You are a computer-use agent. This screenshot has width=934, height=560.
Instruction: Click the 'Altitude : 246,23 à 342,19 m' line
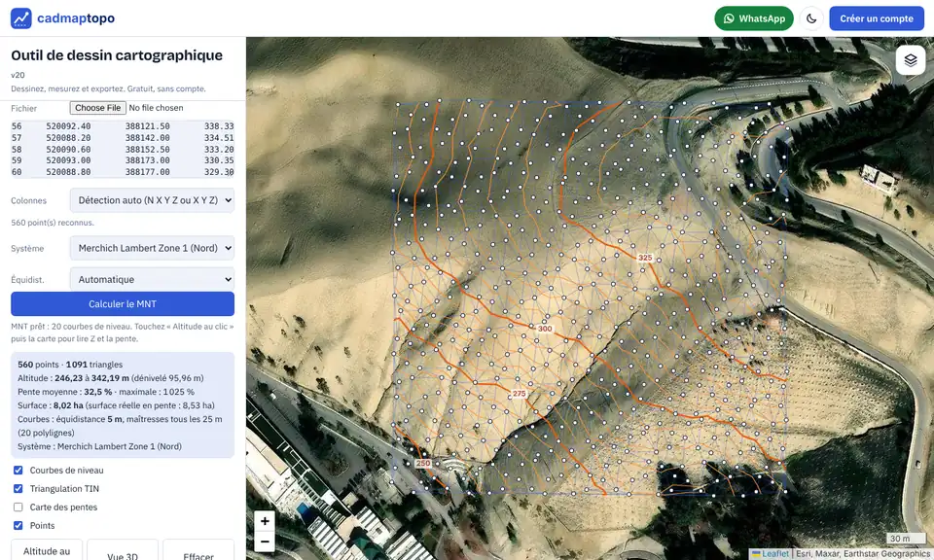point(111,378)
